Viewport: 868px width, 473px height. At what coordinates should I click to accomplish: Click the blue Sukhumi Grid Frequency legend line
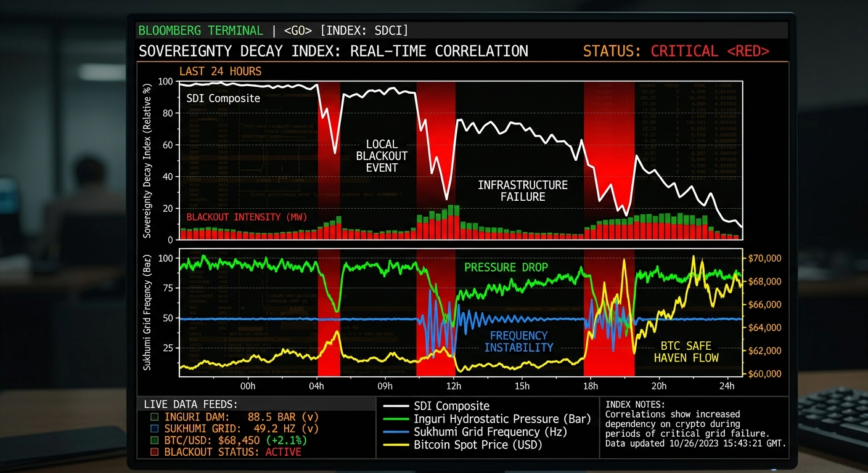pos(395,432)
